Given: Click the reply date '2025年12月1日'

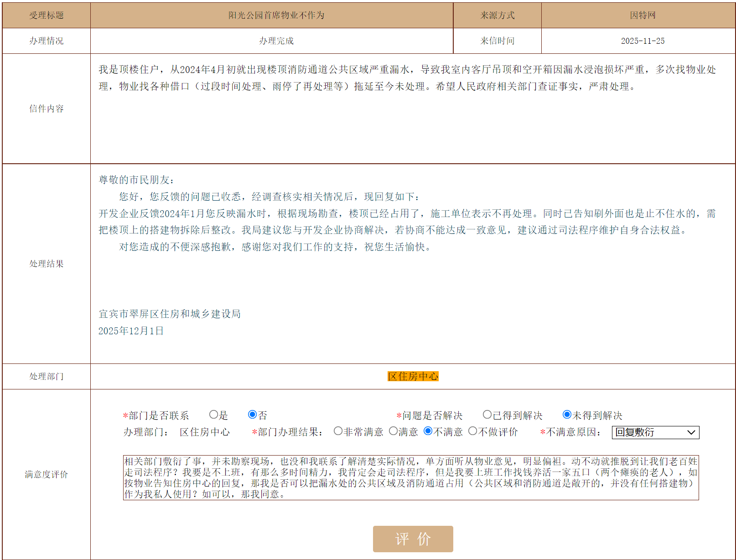Looking at the screenshot, I should click(x=131, y=331).
